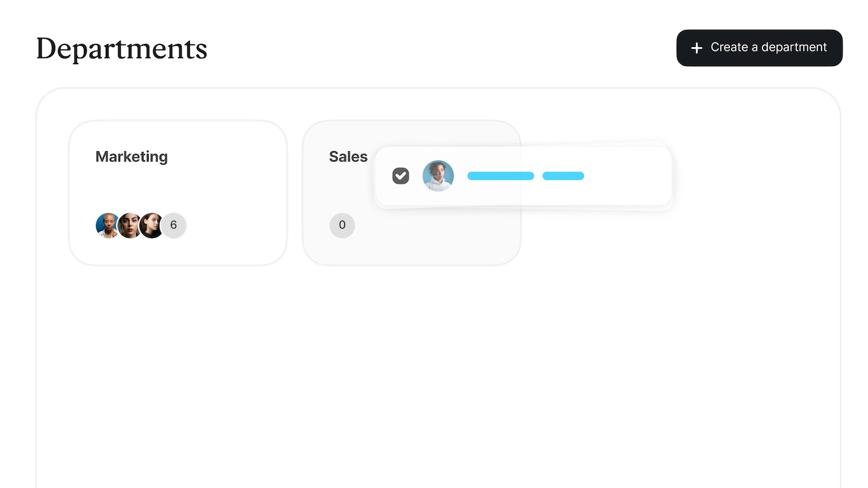
Task: Click the third avatar in Marketing card
Action: tap(151, 226)
